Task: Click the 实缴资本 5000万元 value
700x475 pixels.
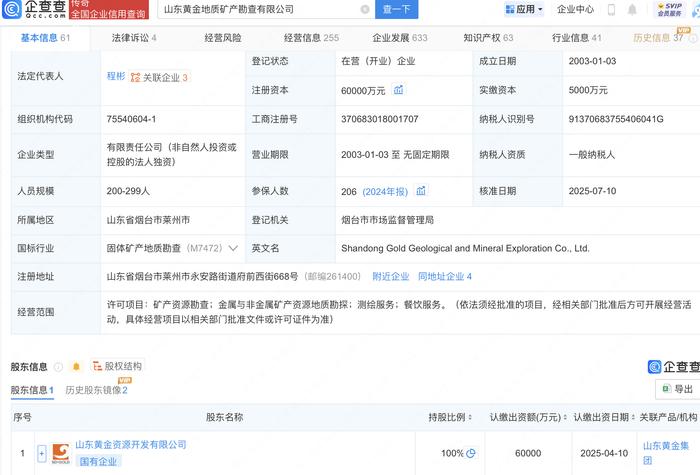Action: coord(588,90)
